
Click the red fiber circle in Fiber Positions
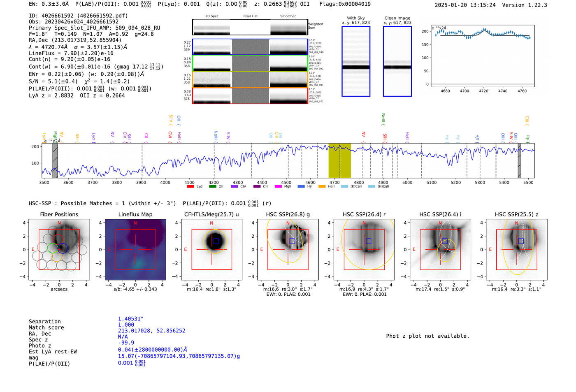tap(57, 239)
